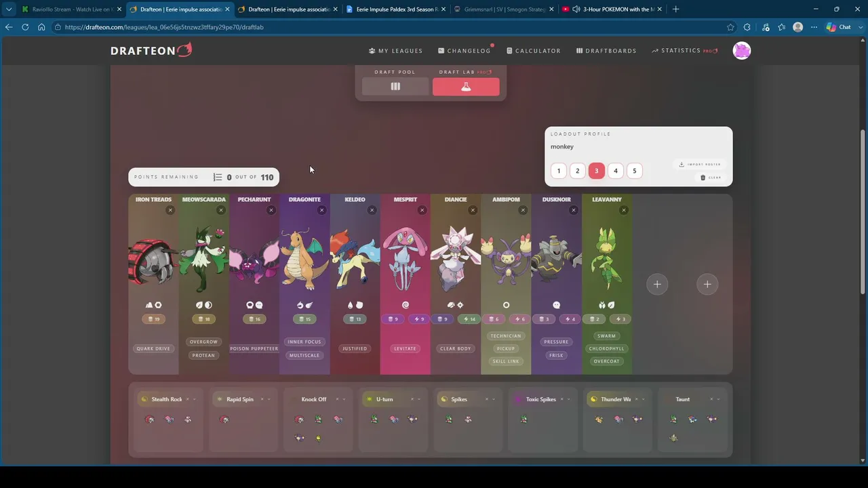Screen dimensions: 868x488
Task: Open the Calculator page
Action: coord(534,51)
